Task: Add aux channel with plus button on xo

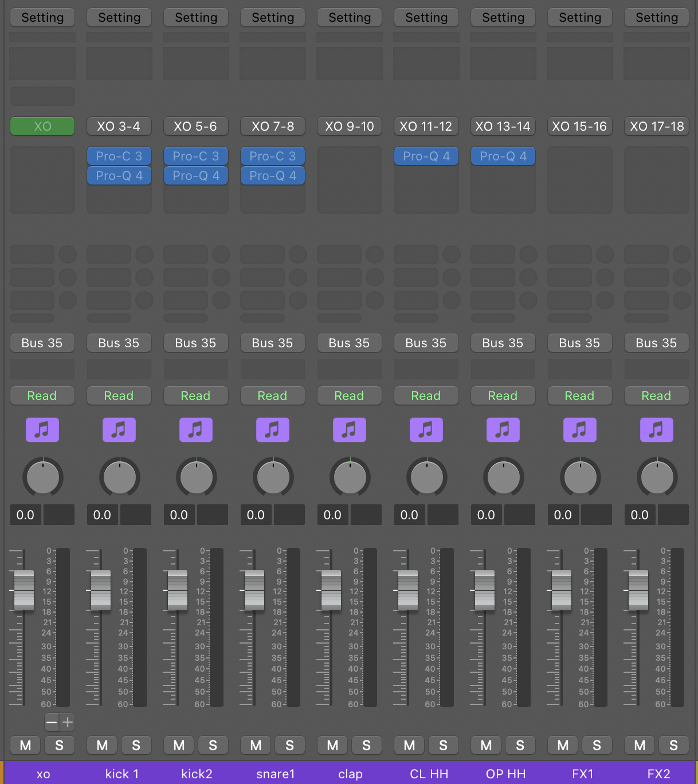Action: [68, 722]
